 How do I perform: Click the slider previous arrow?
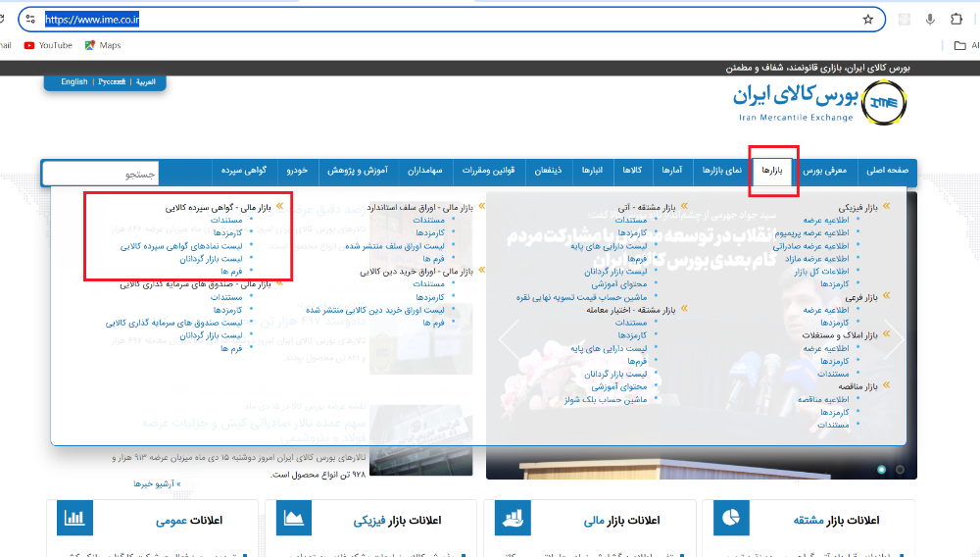tap(510, 339)
